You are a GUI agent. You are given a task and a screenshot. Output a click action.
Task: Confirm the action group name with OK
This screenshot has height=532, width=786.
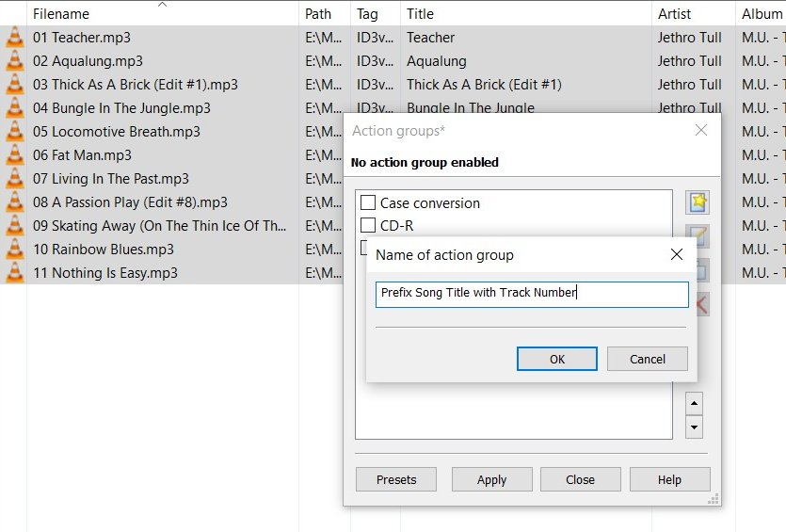tap(556, 359)
